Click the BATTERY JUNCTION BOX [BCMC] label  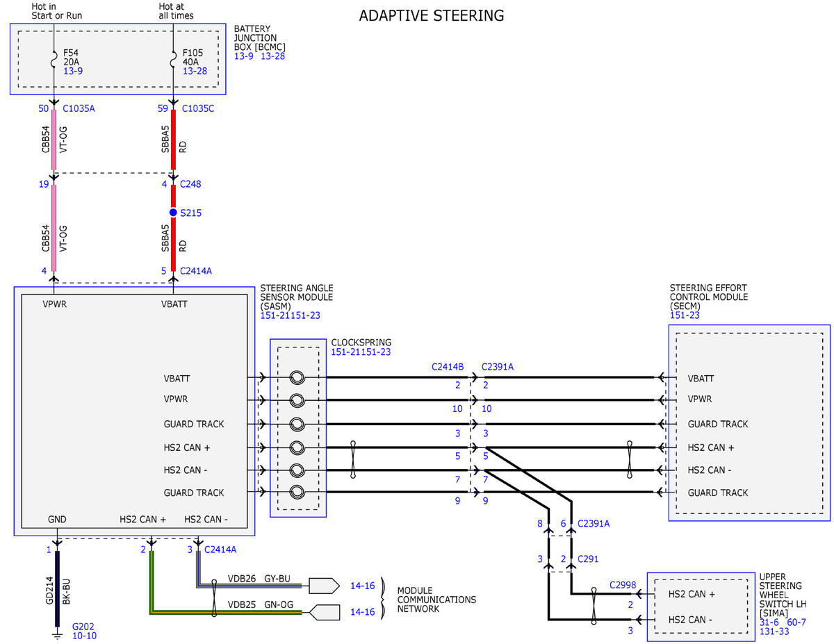260,38
